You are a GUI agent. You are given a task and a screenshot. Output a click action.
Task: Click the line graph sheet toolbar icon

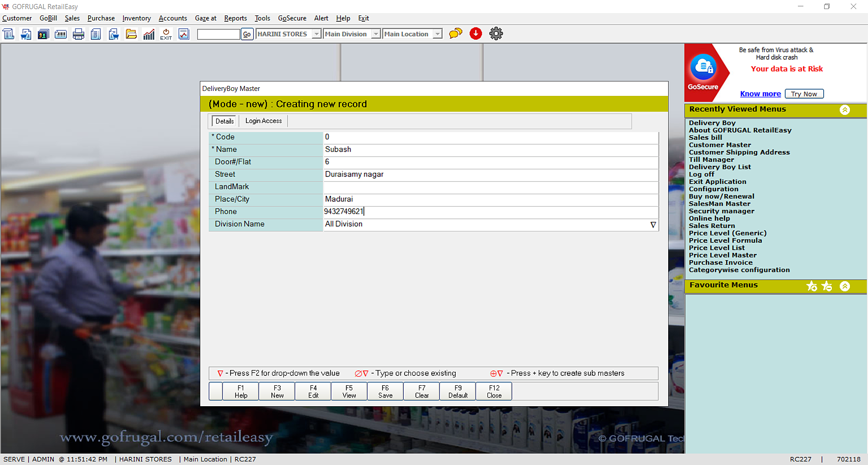point(184,34)
